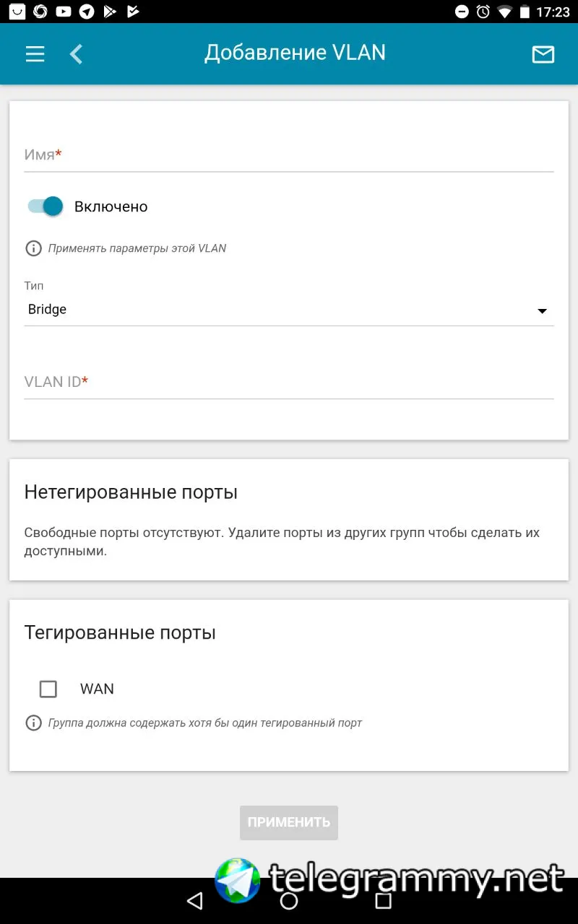The height and width of the screenshot is (924, 578).
Task: Open the Тип dropdown arrow
Action: coord(542,311)
